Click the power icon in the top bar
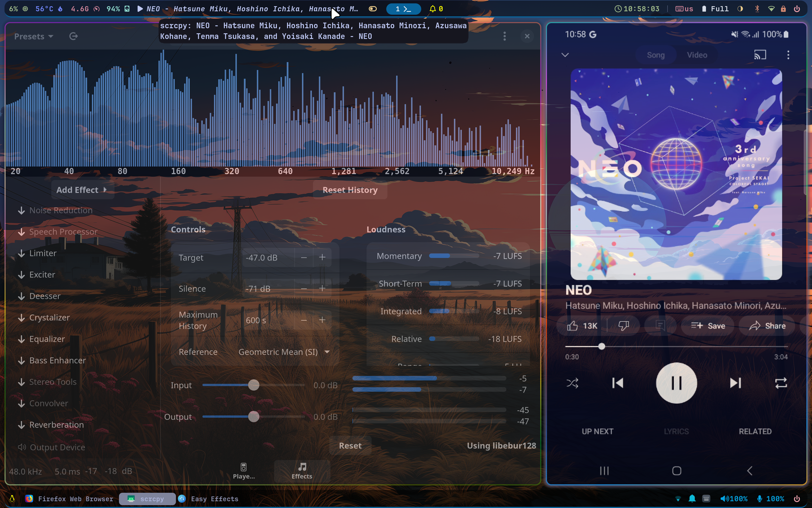 (x=797, y=9)
